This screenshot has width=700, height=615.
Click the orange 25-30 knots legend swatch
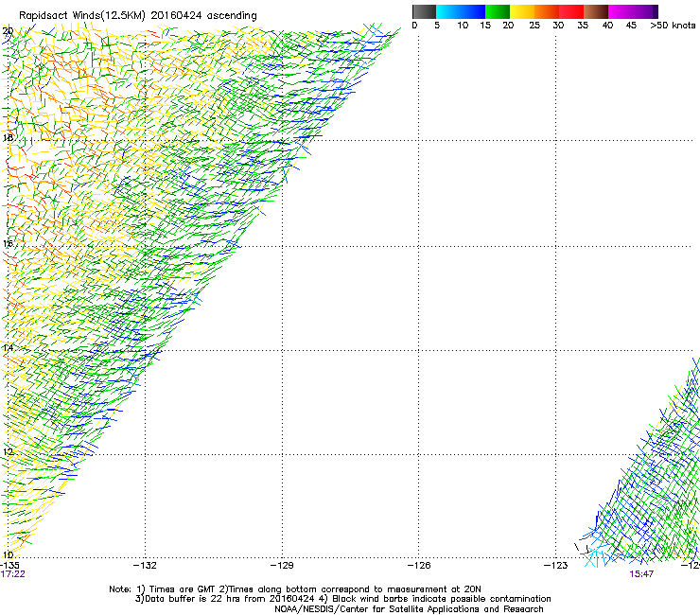coord(547,11)
